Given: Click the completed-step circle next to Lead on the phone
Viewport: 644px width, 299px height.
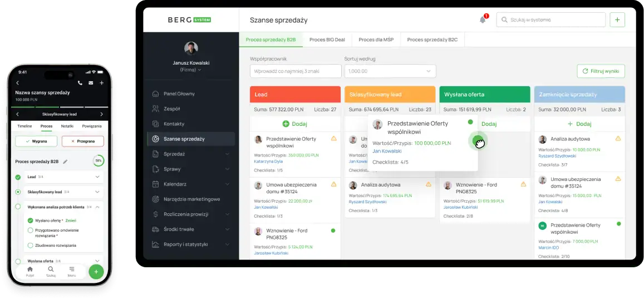Looking at the screenshot, I should coord(18,177).
